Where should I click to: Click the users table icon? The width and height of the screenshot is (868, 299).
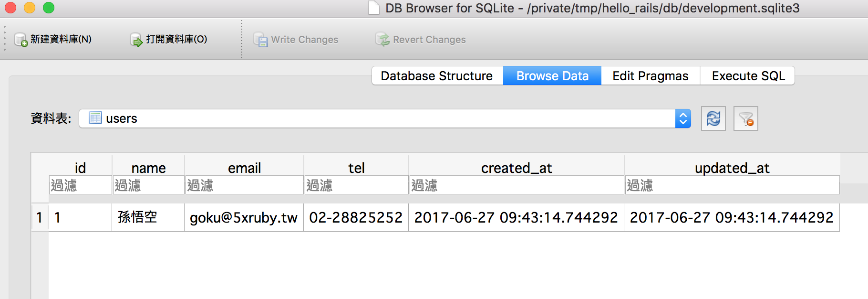95,118
